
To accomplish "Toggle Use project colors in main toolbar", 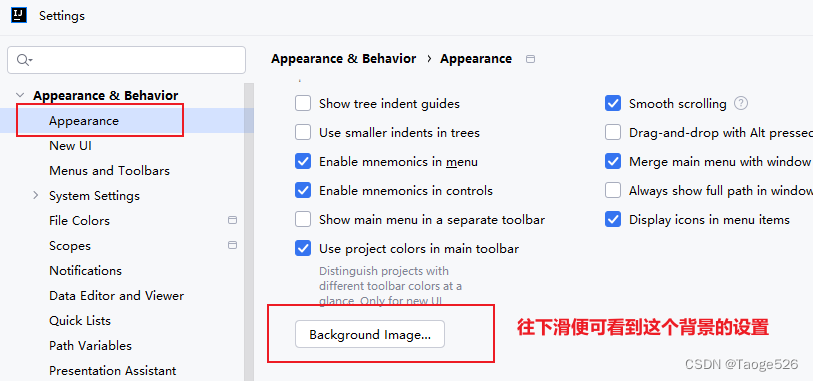I will click(x=303, y=249).
